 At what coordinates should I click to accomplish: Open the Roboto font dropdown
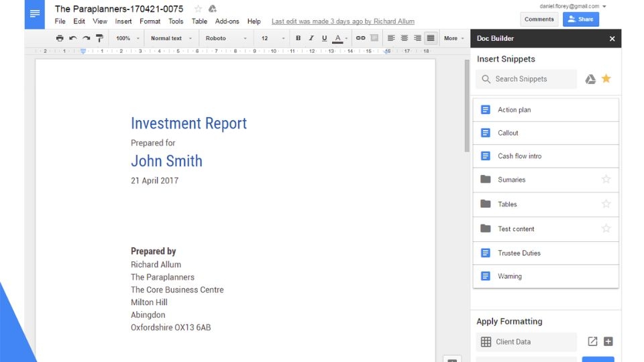pyautogui.click(x=225, y=38)
